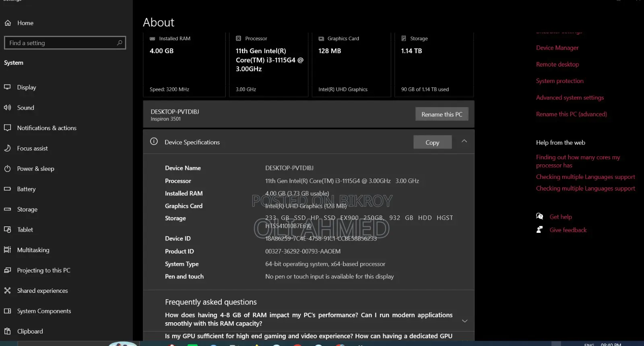The image size is (644, 346).
Task: Click the Installed RAM card icon
Action: [152, 39]
